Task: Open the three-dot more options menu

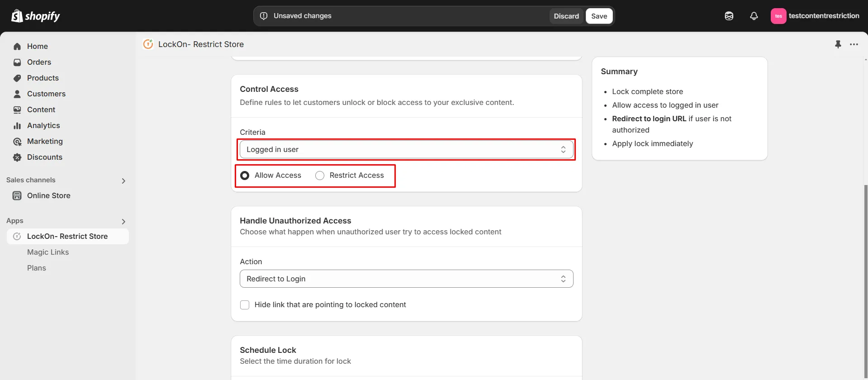Action: click(854, 44)
